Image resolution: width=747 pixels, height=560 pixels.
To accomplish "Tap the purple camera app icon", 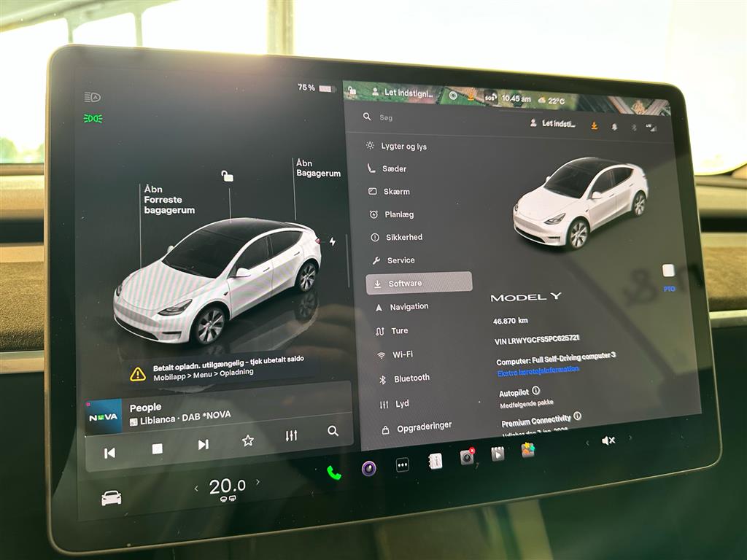I will click(x=369, y=468).
